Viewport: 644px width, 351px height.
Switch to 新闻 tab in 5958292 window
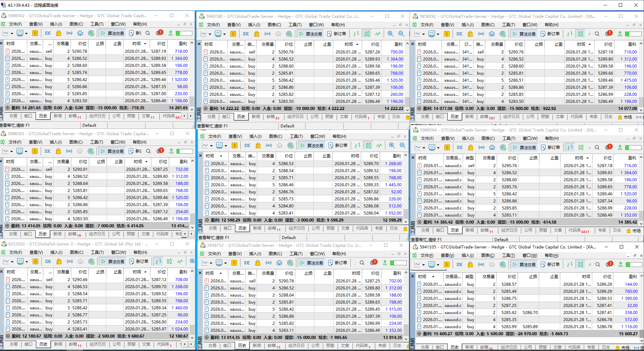(469, 117)
